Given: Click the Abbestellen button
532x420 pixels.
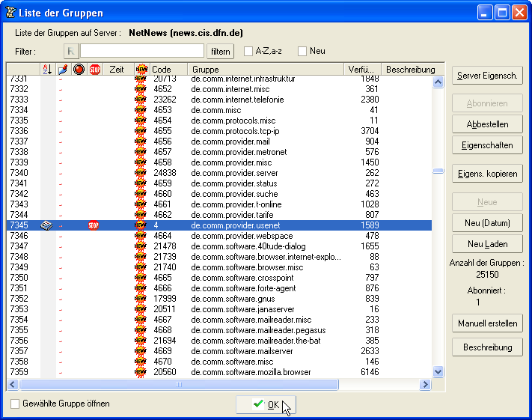Looking at the screenshot, I should (487, 124).
